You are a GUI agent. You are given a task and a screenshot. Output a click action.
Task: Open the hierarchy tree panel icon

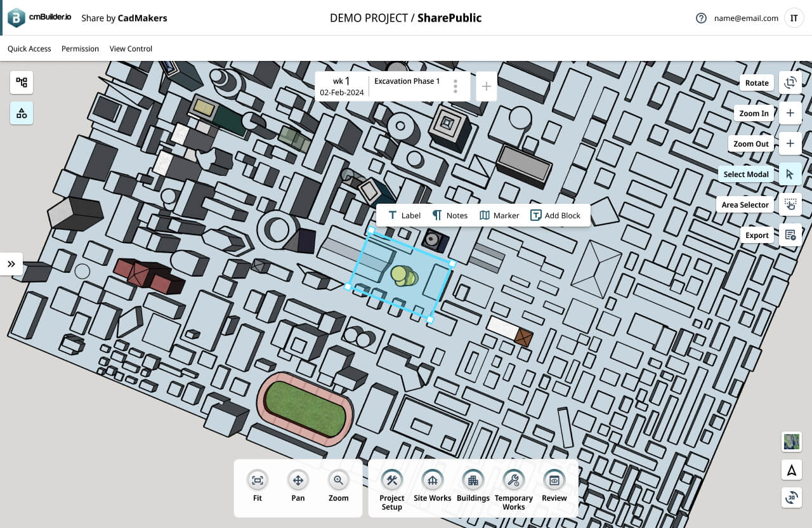pyautogui.click(x=22, y=82)
